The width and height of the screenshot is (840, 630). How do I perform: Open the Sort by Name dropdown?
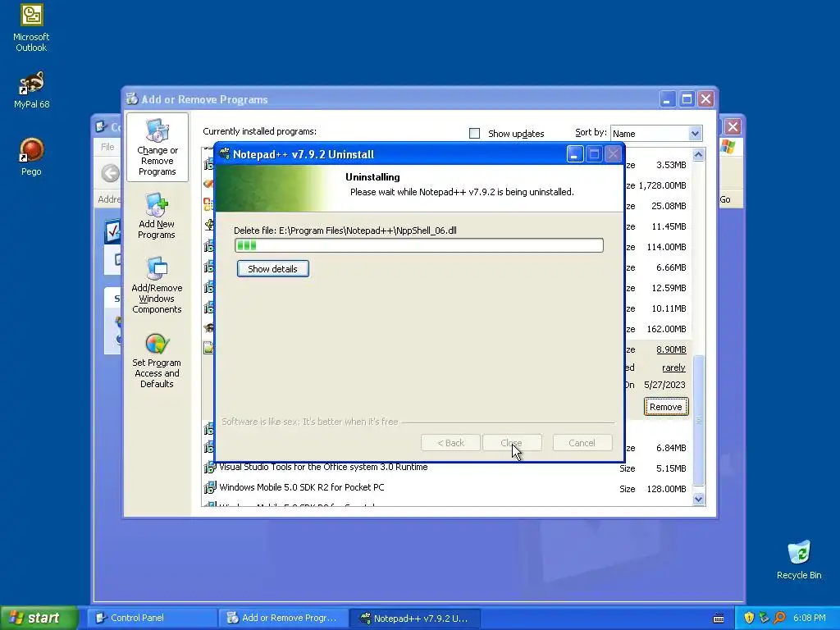(x=695, y=134)
